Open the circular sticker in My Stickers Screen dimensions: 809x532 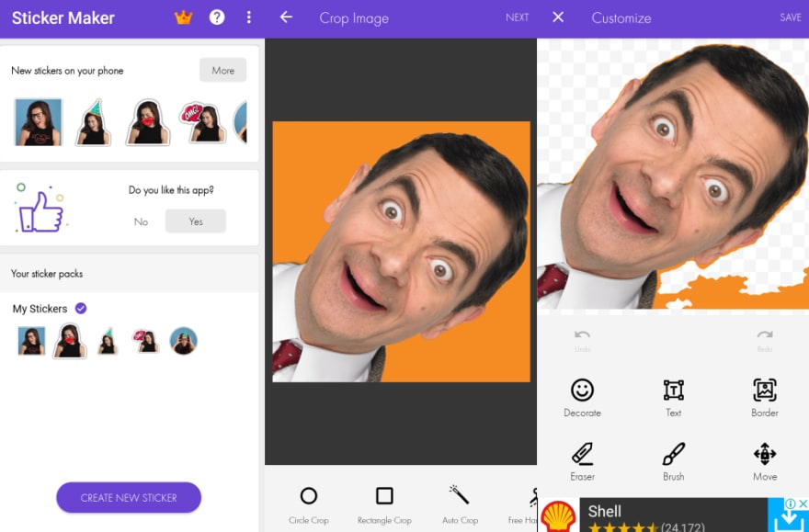coord(184,341)
